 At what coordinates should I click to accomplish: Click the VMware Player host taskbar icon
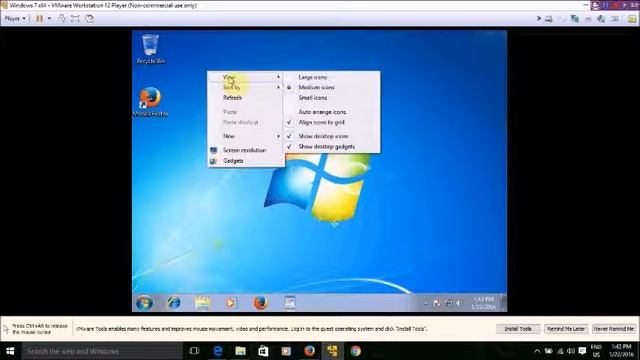coord(332,351)
